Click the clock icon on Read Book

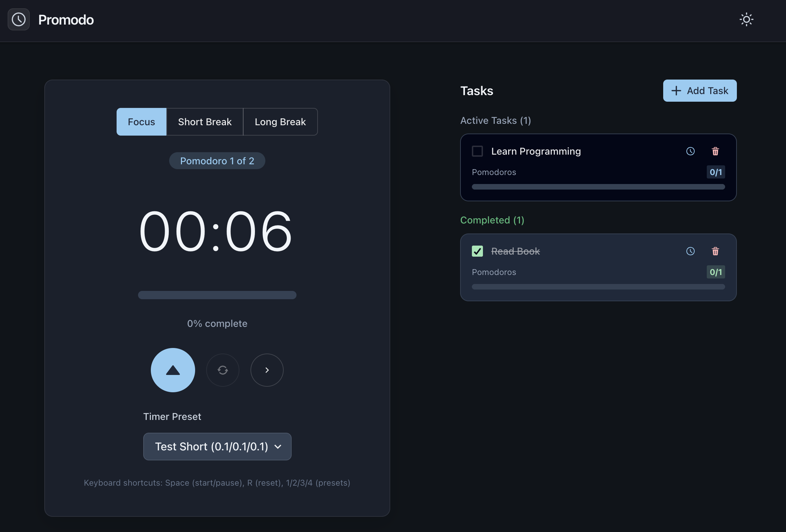(690, 251)
